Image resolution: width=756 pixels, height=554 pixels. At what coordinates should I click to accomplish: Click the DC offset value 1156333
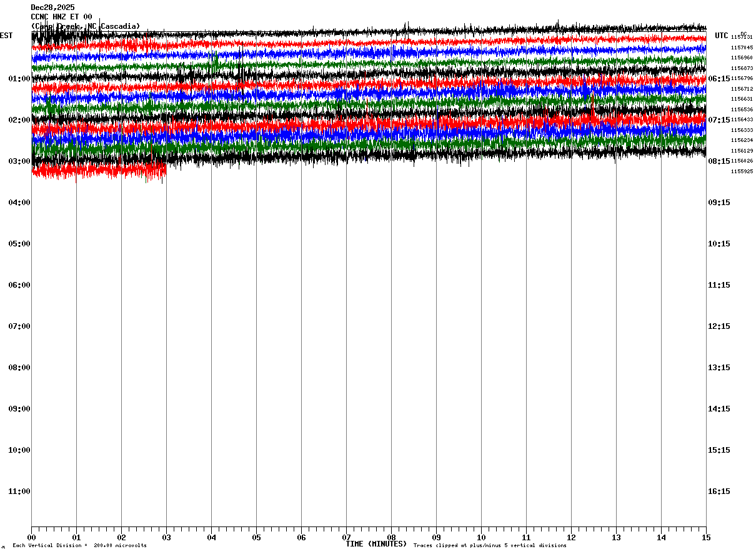(x=742, y=130)
